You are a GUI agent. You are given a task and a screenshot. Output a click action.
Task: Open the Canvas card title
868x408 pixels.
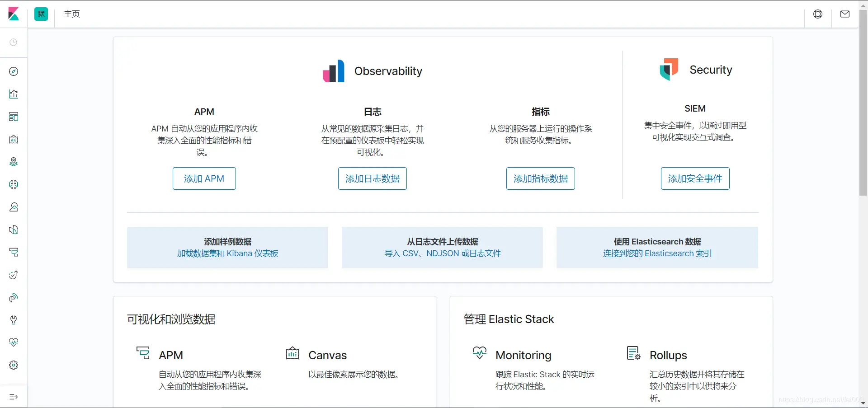click(x=328, y=355)
